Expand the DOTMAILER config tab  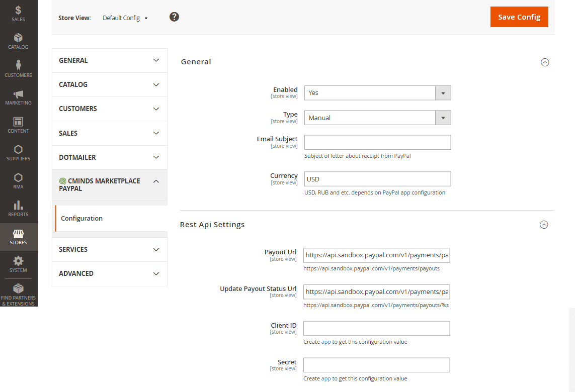point(110,157)
